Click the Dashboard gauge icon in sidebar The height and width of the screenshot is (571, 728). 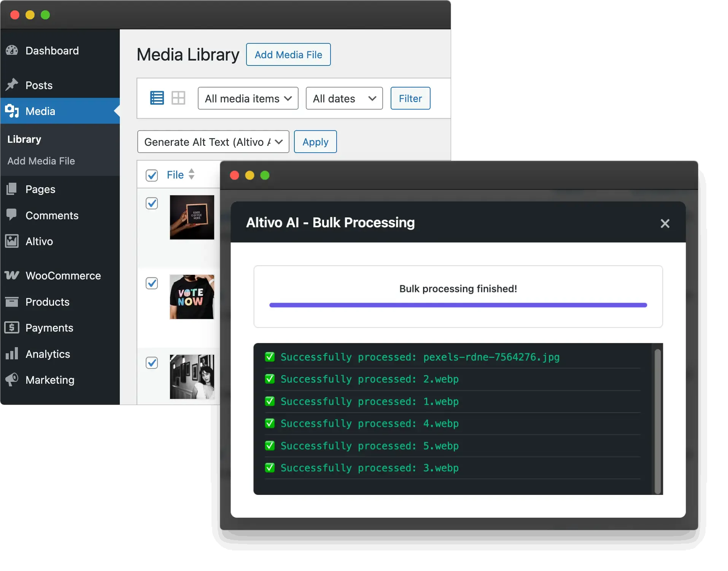[12, 50]
